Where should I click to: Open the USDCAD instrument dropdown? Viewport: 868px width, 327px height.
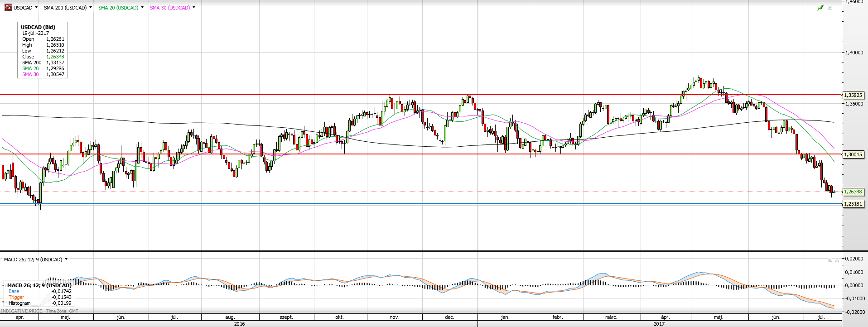point(36,7)
